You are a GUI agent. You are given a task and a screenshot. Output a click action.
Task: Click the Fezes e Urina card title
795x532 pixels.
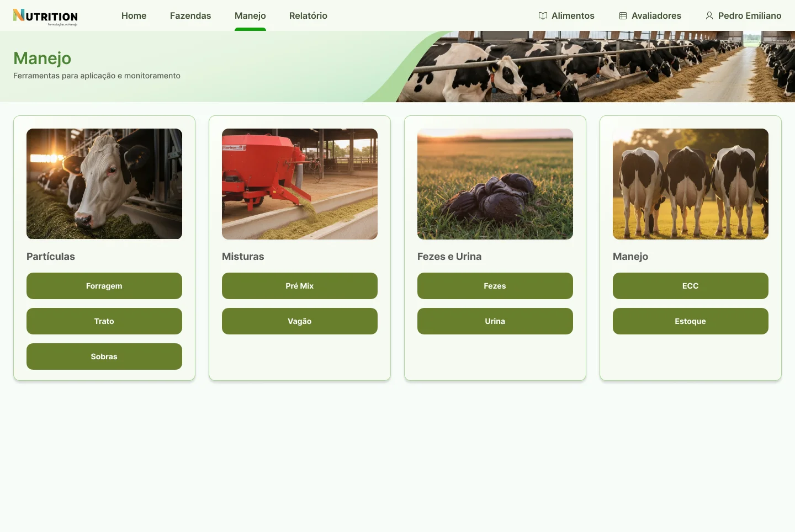pyautogui.click(x=449, y=257)
